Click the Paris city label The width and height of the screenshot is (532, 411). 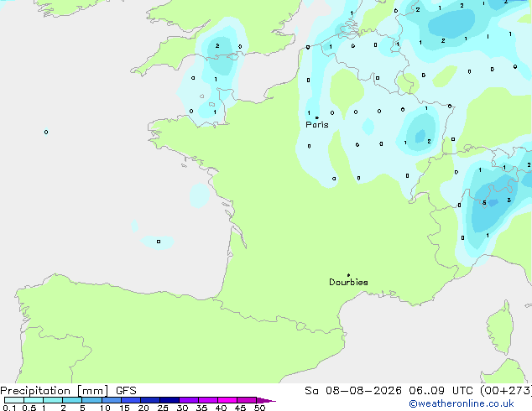317,125
